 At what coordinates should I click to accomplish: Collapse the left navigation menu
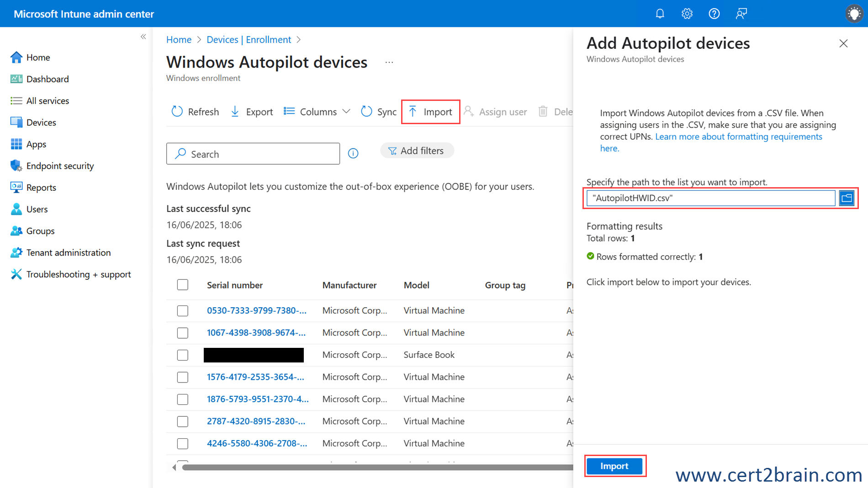(143, 37)
